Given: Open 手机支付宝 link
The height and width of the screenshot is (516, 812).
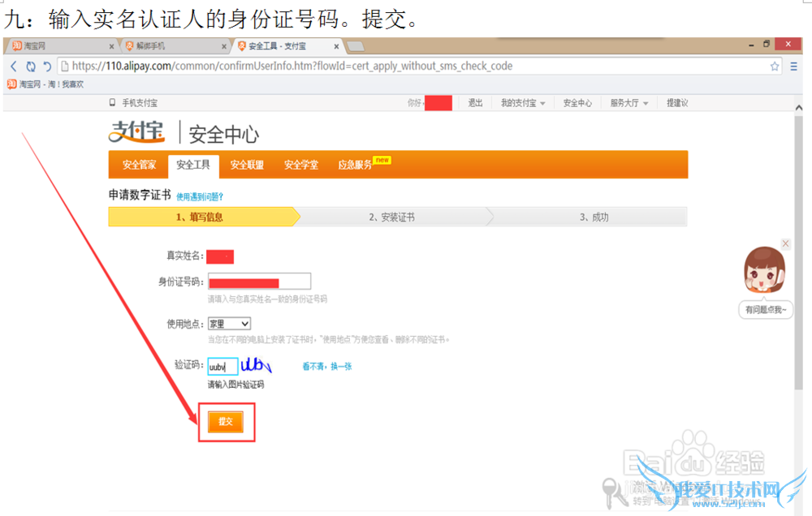Looking at the screenshot, I should pos(134,103).
